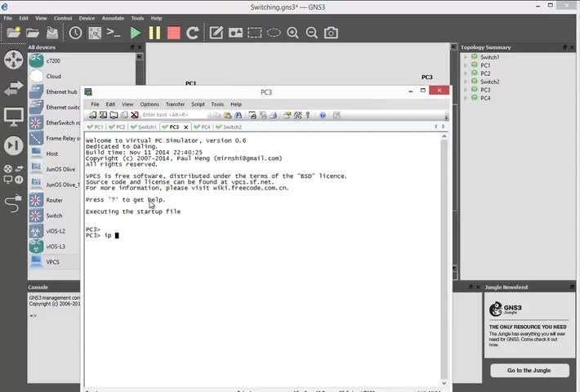Open the snapshot manager clock icon
580x392 pixels.
[75, 33]
